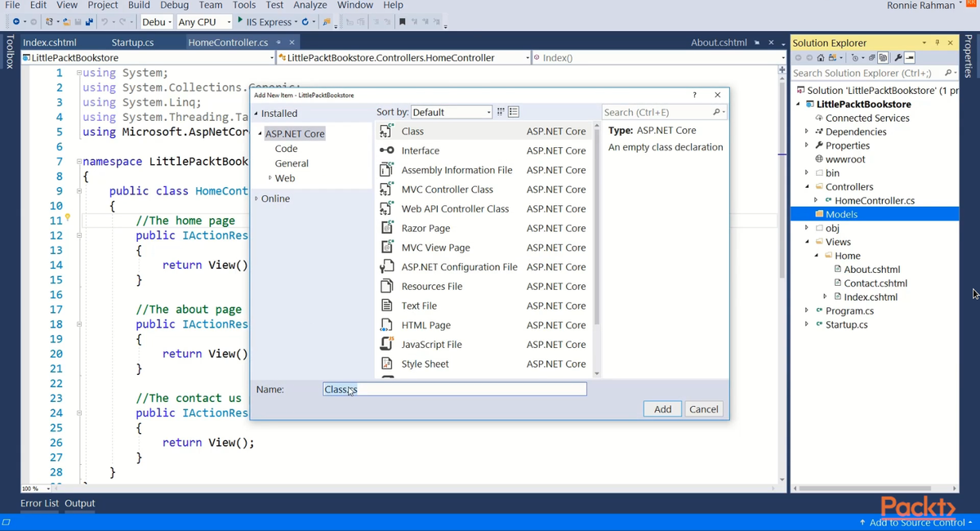The width and height of the screenshot is (980, 531).
Task: Open the IIS Express dropdown arrow
Action: tap(295, 22)
